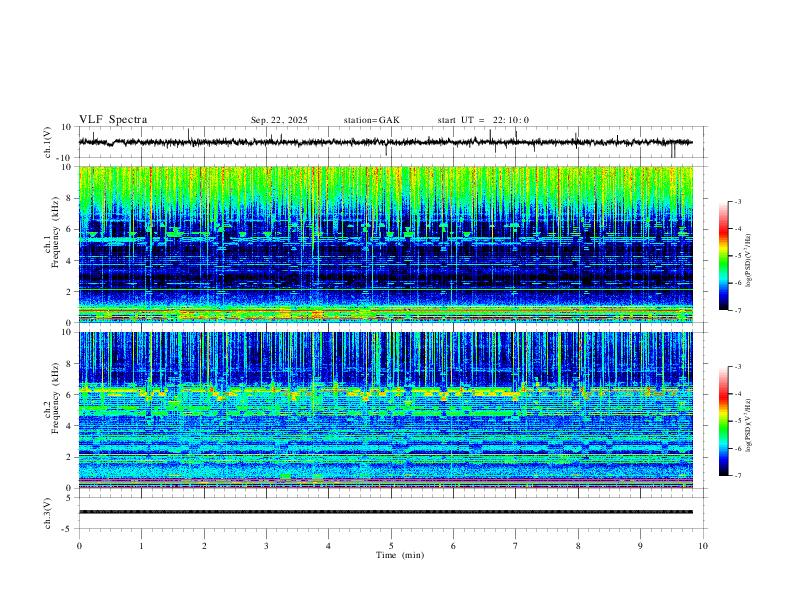Click time axis tick label "5"
The width and height of the screenshot is (792, 612).
tap(391, 546)
